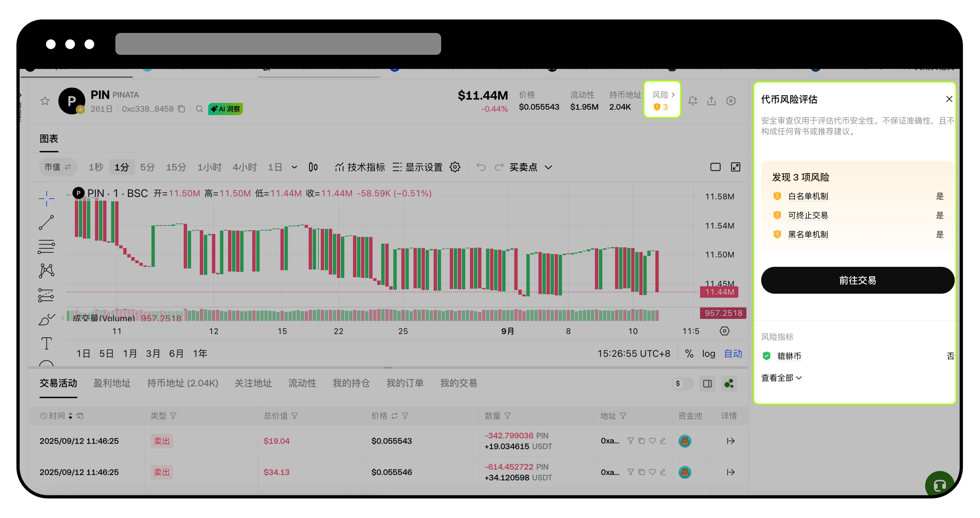This screenshot has height=518, width=980.
Task: Star PIN token as favorite
Action: coord(45,101)
